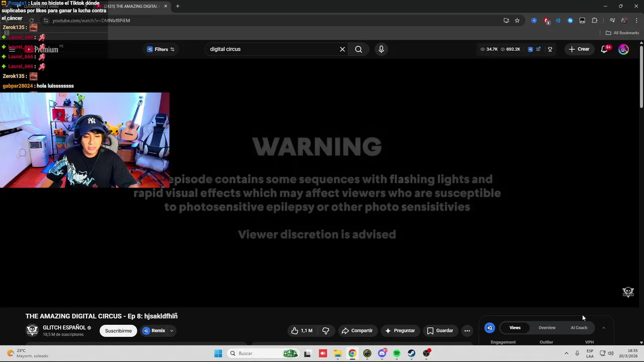
Task: Click the vidIQ trophy icon in header
Action: coord(550,49)
